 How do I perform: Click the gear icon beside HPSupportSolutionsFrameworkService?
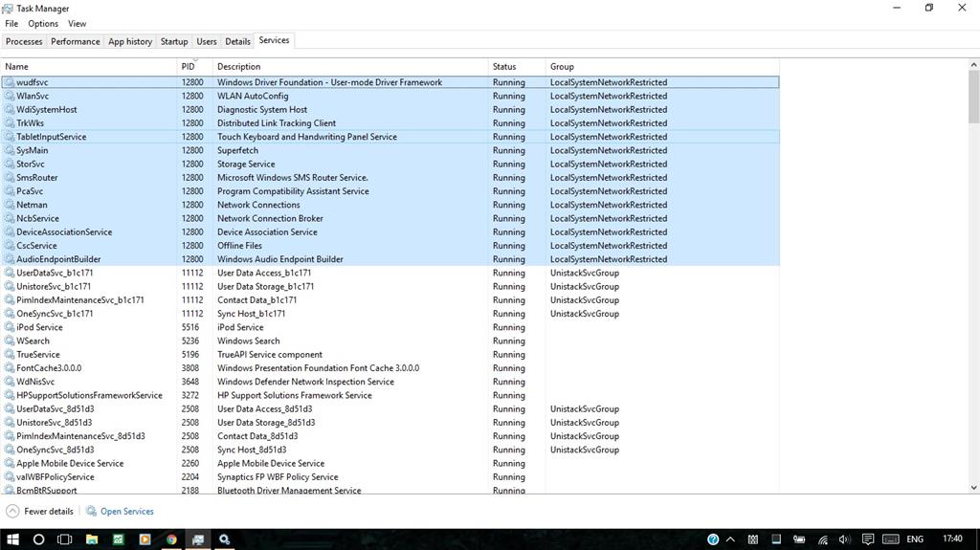tap(10, 396)
